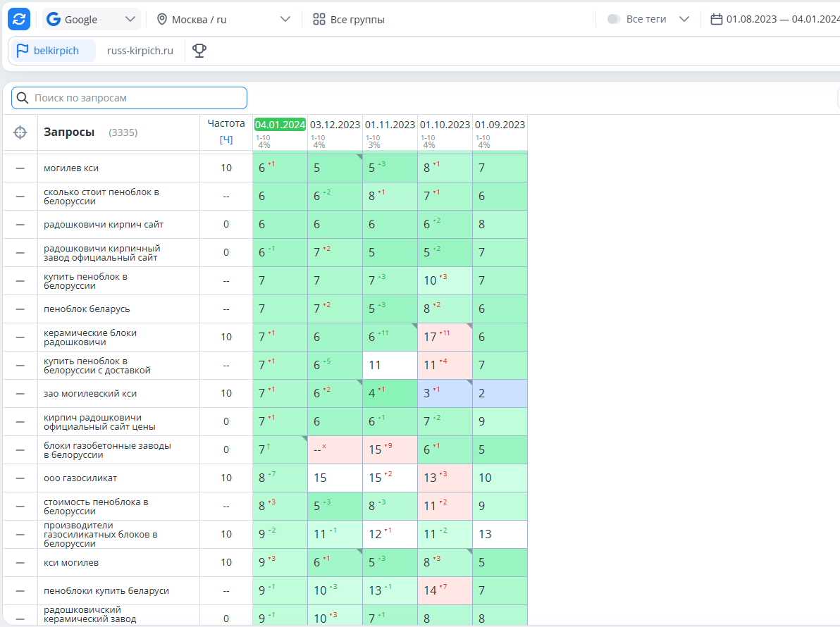Open the calendar date range icon
Image resolution: width=840 pixels, height=627 pixels.
(716, 19)
